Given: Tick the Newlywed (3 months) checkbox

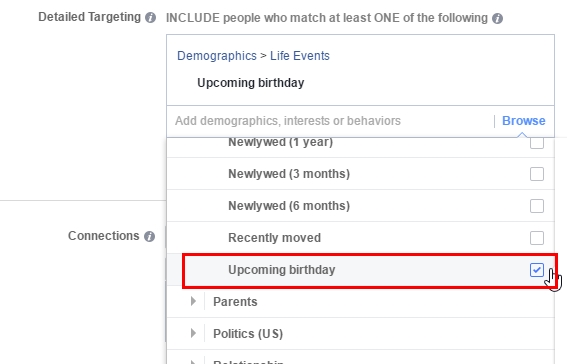Looking at the screenshot, I should click(537, 174).
